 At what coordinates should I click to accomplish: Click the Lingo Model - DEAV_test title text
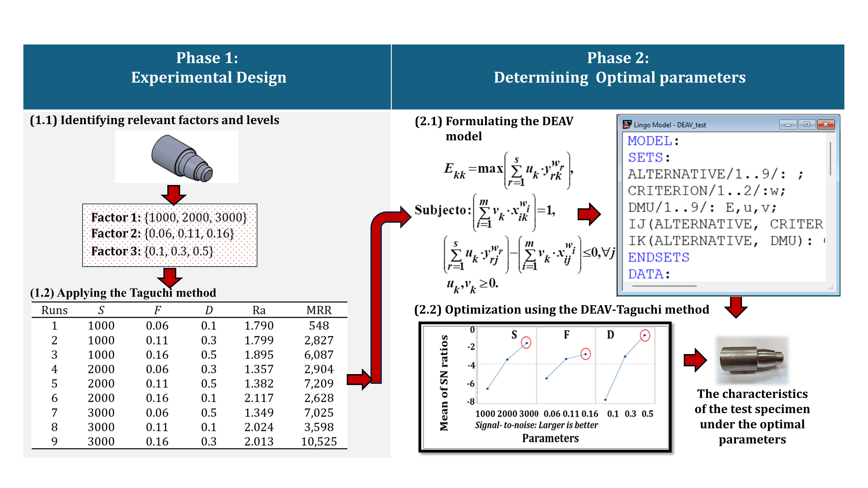[x=670, y=125]
